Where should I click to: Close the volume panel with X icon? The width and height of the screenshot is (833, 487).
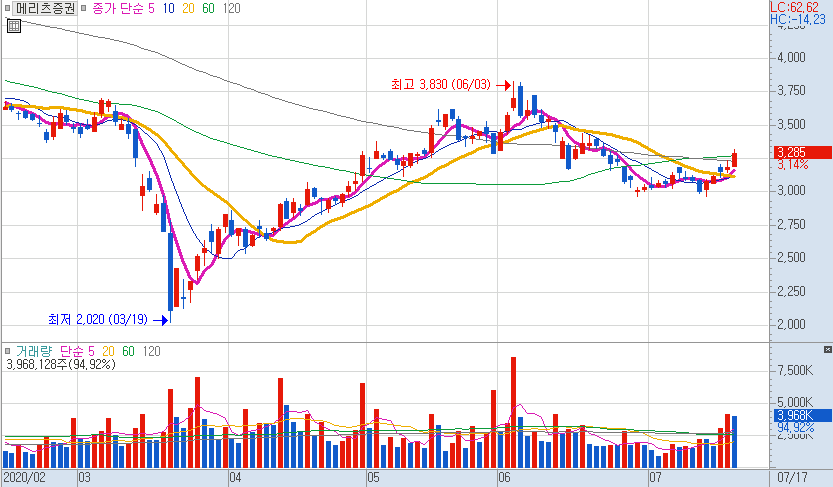point(828,349)
